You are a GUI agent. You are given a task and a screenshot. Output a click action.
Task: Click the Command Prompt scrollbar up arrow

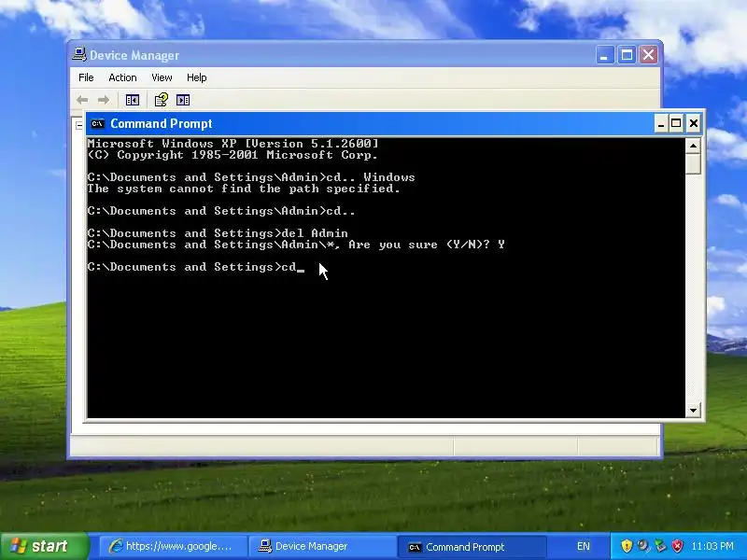tap(693, 146)
